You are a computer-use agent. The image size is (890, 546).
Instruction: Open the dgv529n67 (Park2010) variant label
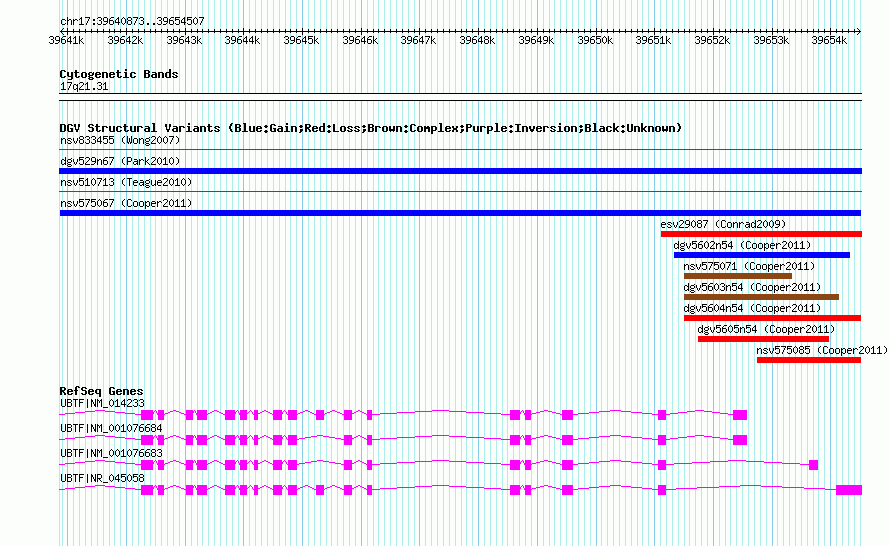(x=120, y=161)
